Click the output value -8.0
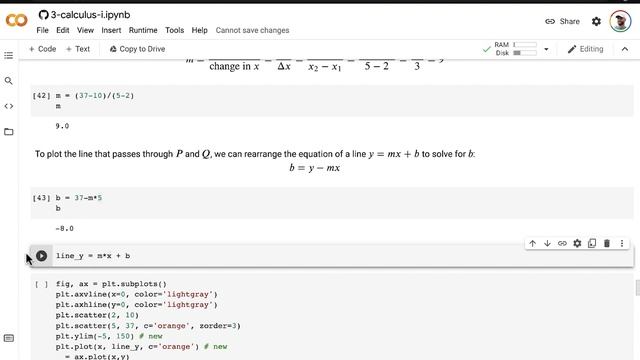Viewport: 640px width, 360px height. coord(64,229)
